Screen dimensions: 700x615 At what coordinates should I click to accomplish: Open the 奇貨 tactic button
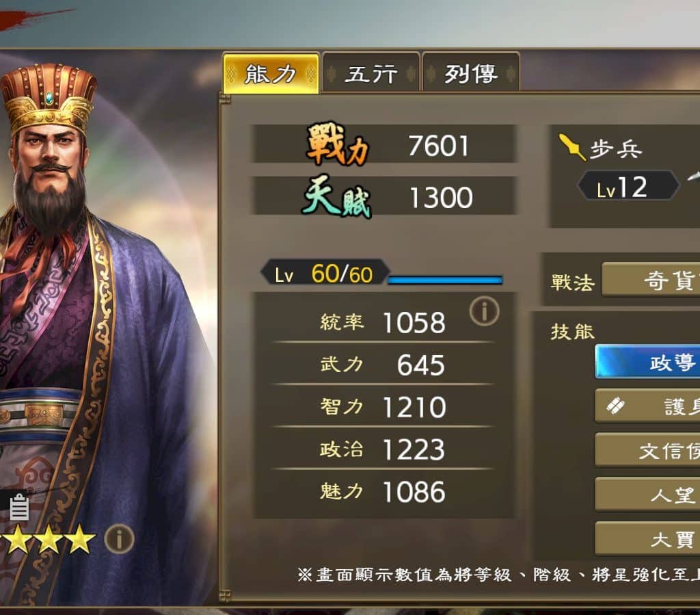651,280
